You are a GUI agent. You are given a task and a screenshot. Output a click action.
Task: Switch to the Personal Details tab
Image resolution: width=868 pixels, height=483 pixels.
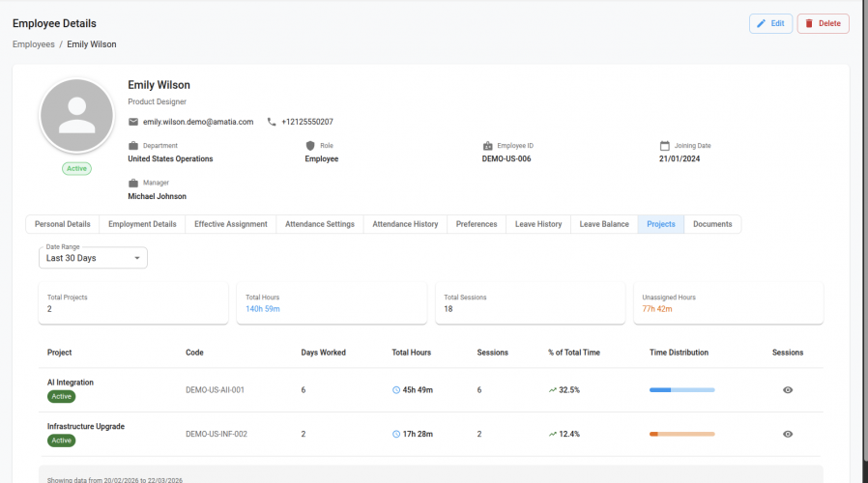click(x=63, y=224)
